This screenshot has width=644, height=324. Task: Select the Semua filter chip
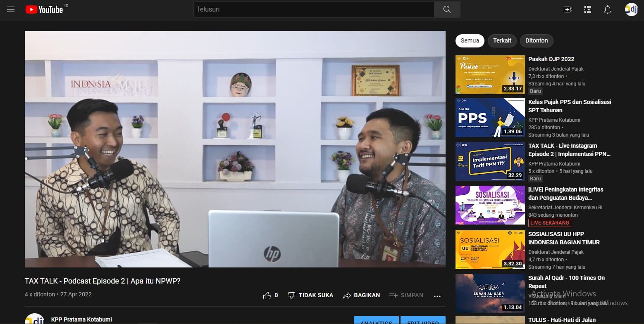(470, 40)
